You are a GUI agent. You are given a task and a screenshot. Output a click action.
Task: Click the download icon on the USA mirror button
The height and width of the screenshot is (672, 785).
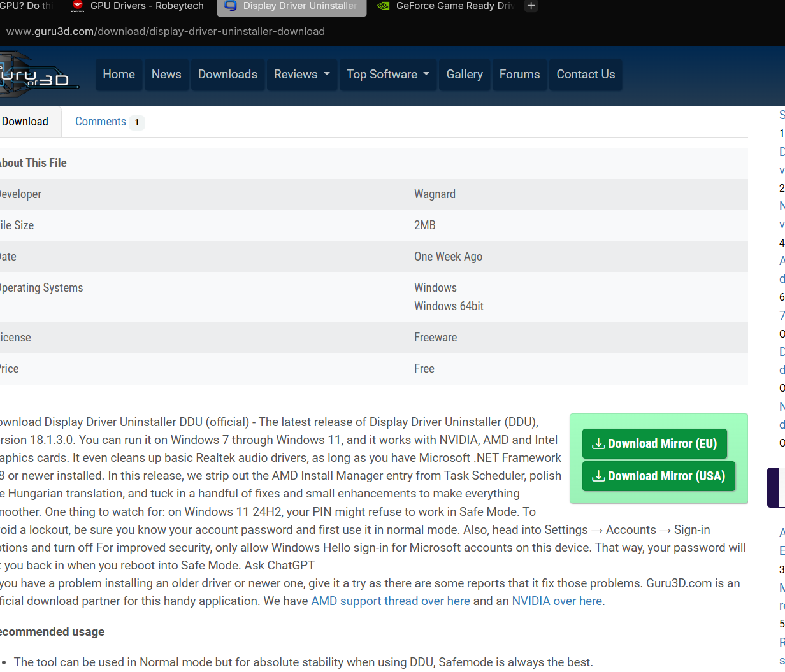coord(598,476)
